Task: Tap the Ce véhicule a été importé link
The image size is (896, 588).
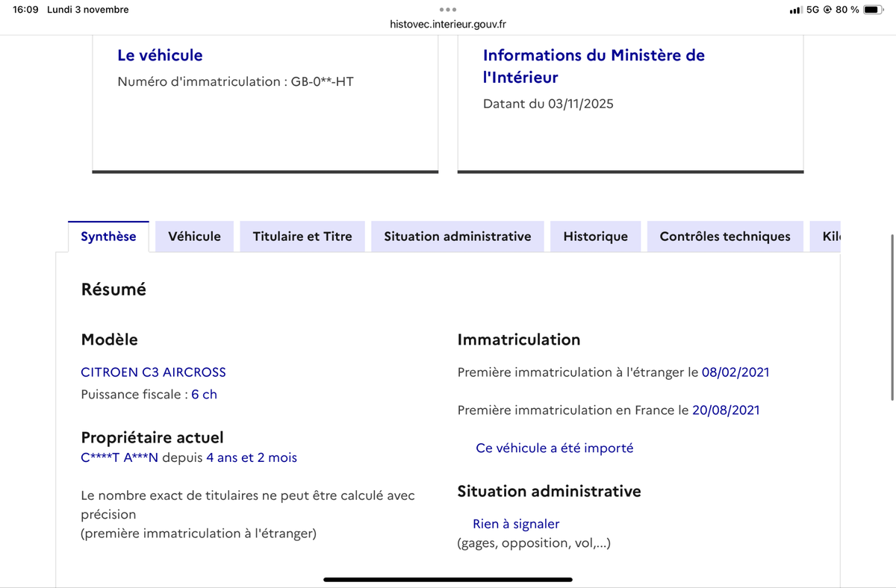Action: [x=554, y=448]
